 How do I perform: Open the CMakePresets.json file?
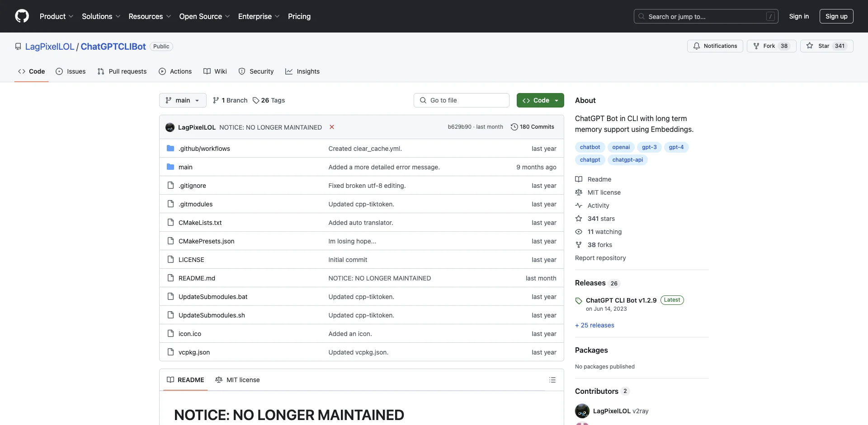coord(207,241)
